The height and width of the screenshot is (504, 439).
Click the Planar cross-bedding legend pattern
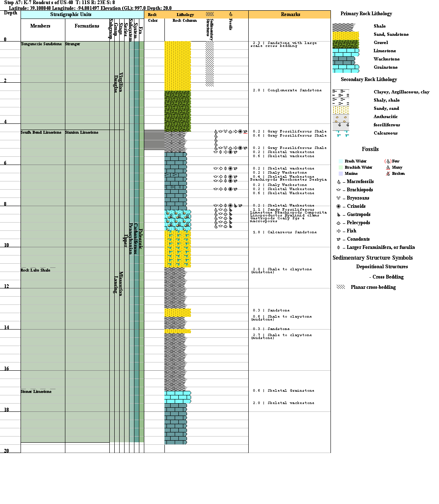341,287
